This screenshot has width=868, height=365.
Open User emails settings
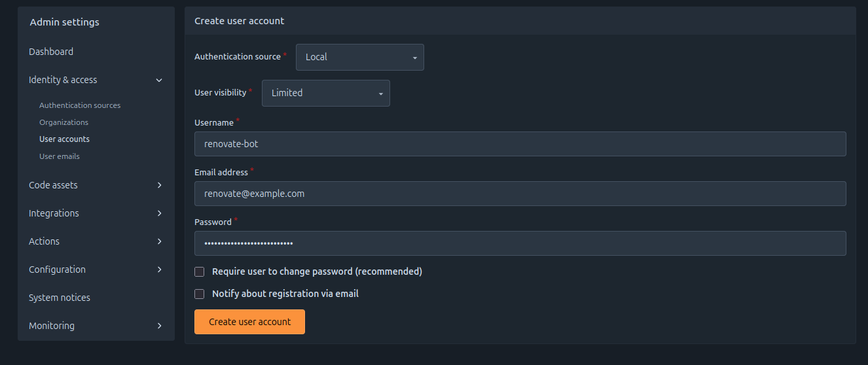pos(60,156)
